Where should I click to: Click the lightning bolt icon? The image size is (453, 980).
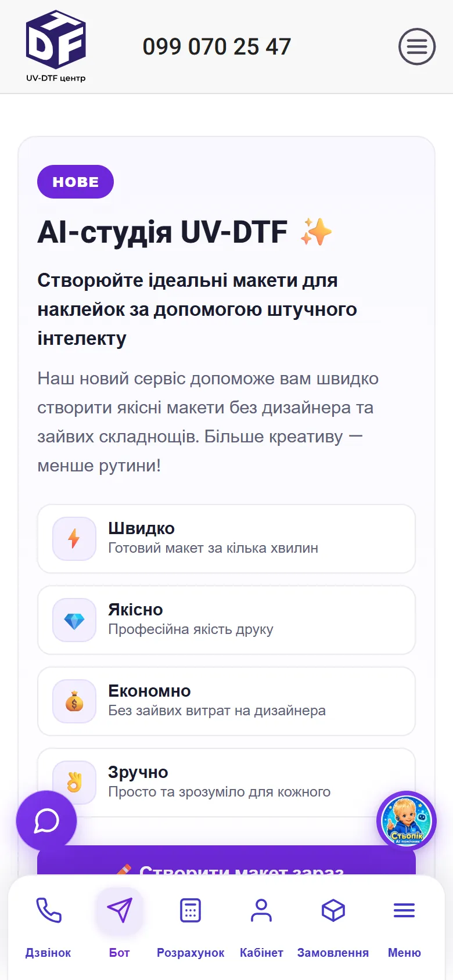tap(74, 539)
